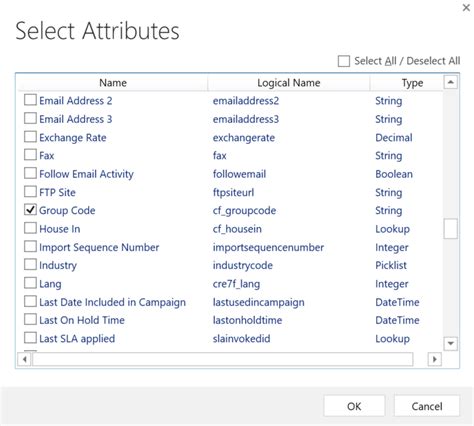Click the horizontal scrollbar track
This screenshot has width=474, height=426.
[222, 359]
